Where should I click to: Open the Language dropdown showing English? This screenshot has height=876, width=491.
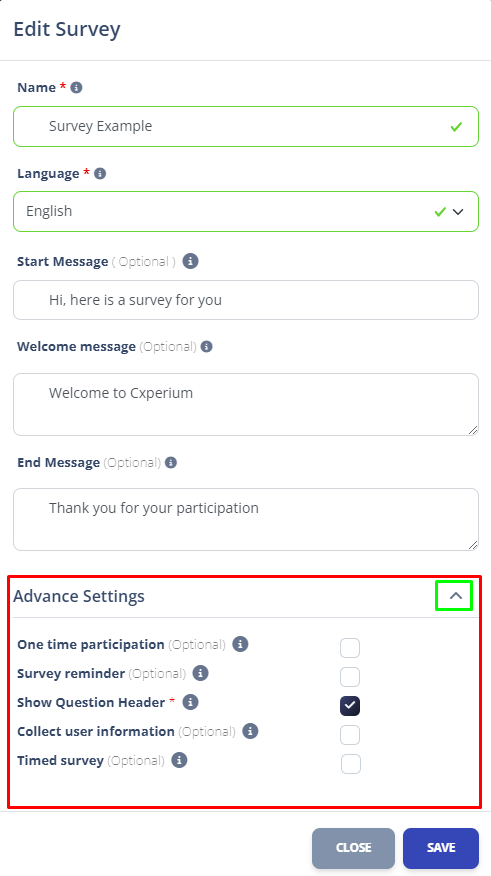coord(246,212)
